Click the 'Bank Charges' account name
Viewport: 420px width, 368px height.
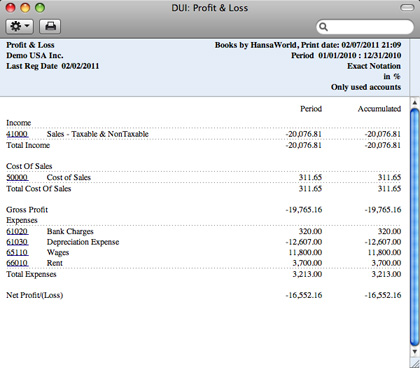(x=70, y=231)
